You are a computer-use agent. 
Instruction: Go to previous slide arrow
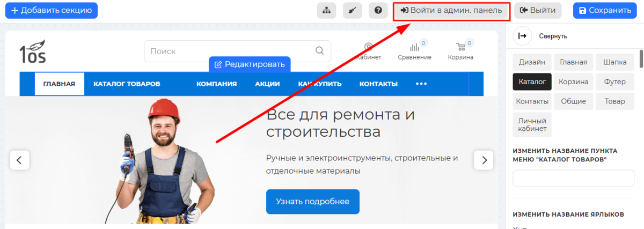click(19, 160)
